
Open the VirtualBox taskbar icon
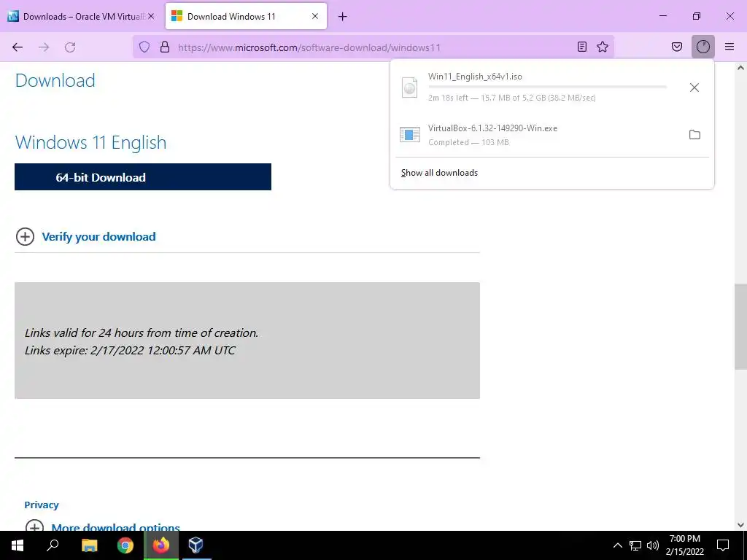196,545
